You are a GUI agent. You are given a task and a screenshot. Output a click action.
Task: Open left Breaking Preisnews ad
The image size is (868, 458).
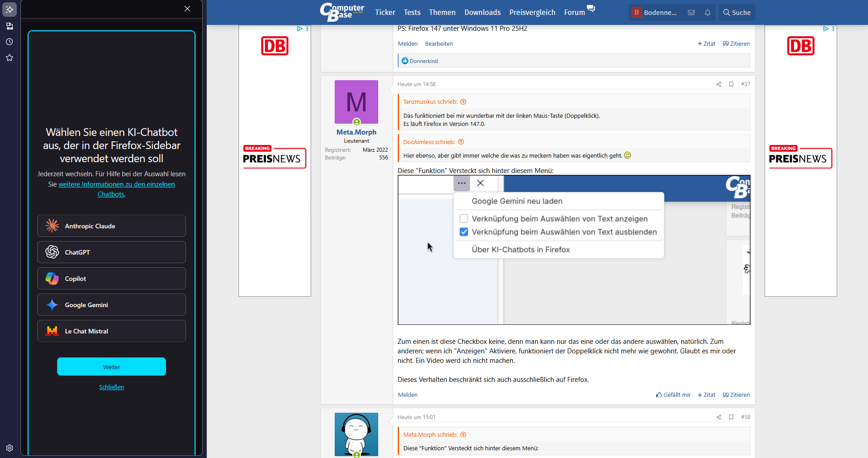point(275,157)
